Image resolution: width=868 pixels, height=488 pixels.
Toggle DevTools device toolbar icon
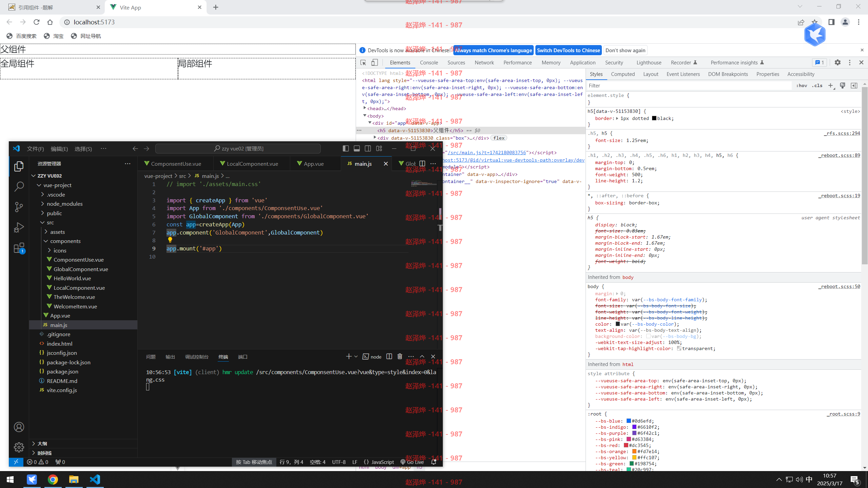point(374,63)
